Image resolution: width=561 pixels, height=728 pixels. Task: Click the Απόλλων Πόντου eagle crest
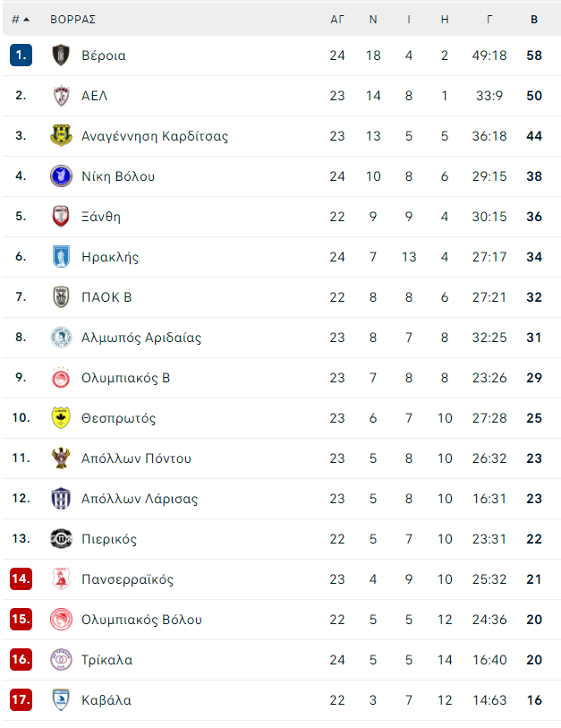coord(61,458)
